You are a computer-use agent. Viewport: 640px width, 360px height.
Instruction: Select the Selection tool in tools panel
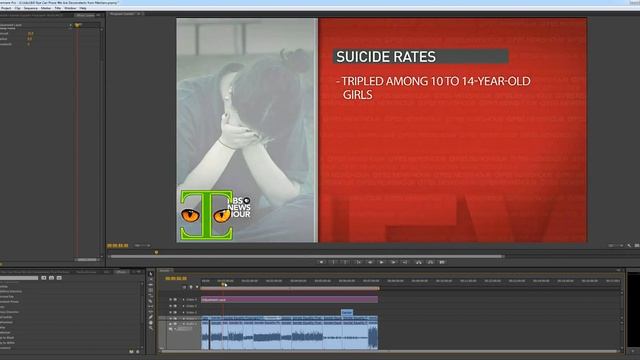click(x=151, y=274)
